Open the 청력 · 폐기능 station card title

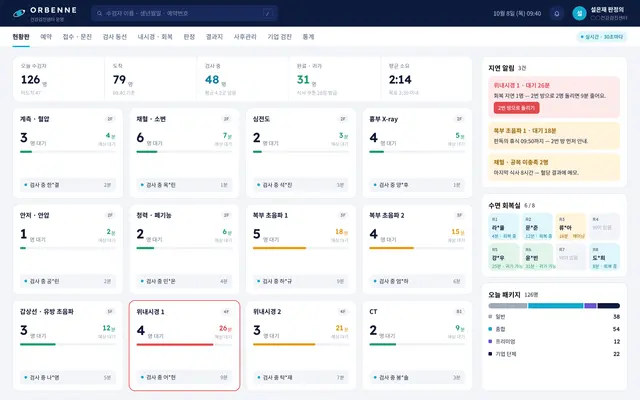click(x=154, y=216)
